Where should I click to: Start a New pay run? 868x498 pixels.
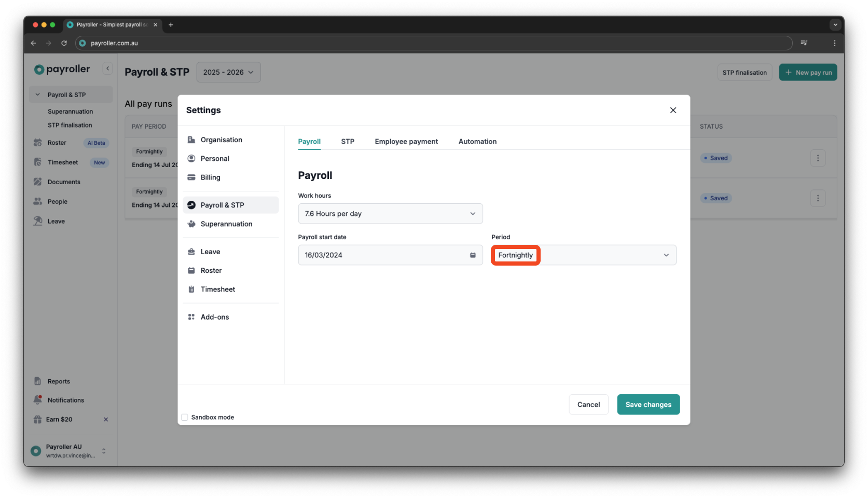point(808,72)
